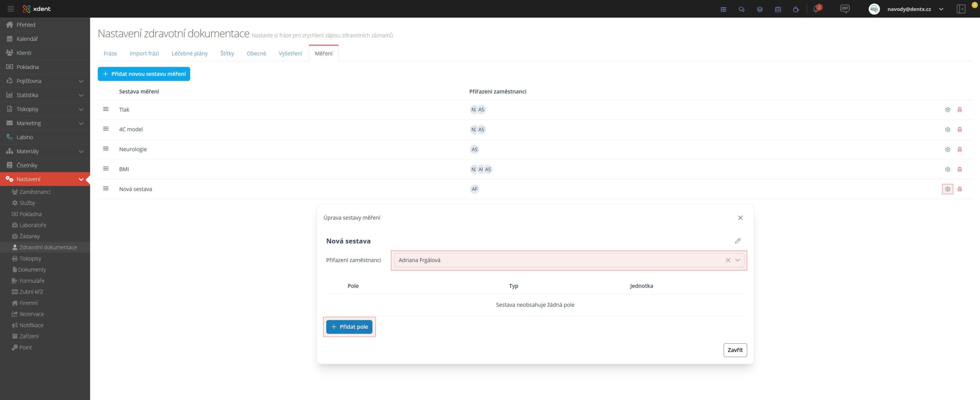Click the hamburger menu icon
980x400 pixels.
(11, 9)
